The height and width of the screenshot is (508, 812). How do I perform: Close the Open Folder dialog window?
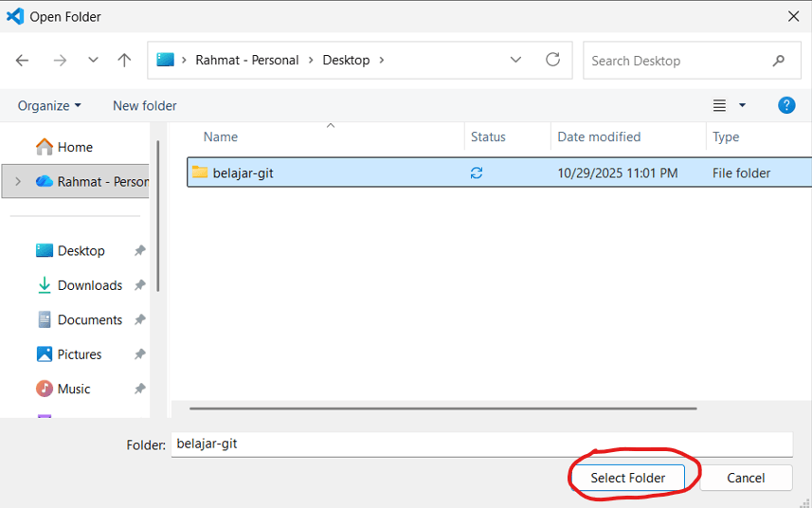[793, 16]
